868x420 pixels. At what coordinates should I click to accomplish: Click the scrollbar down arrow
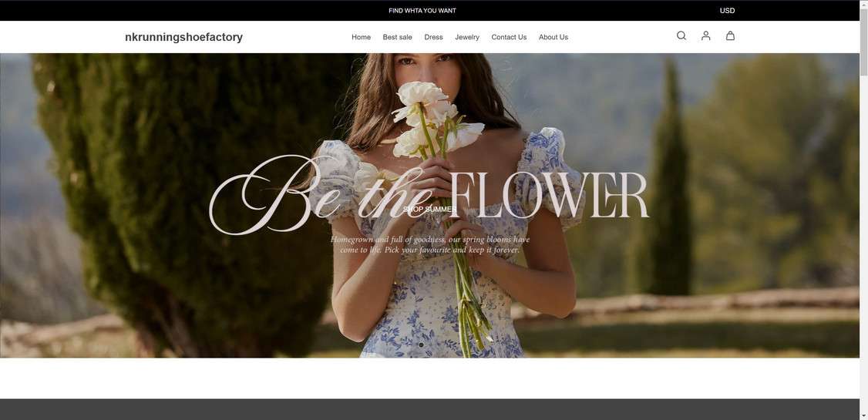click(863, 415)
